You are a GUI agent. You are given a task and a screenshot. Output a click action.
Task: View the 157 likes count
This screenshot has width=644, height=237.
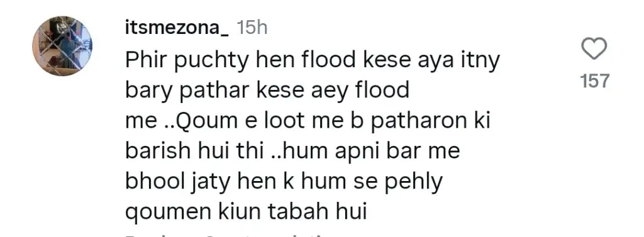tap(594, 81)
